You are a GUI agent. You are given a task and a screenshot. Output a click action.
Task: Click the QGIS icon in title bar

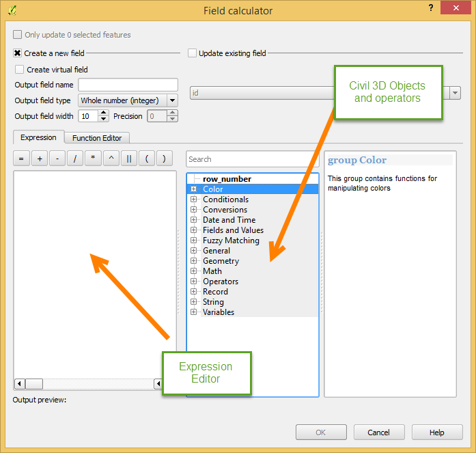[x=12, y=11]
